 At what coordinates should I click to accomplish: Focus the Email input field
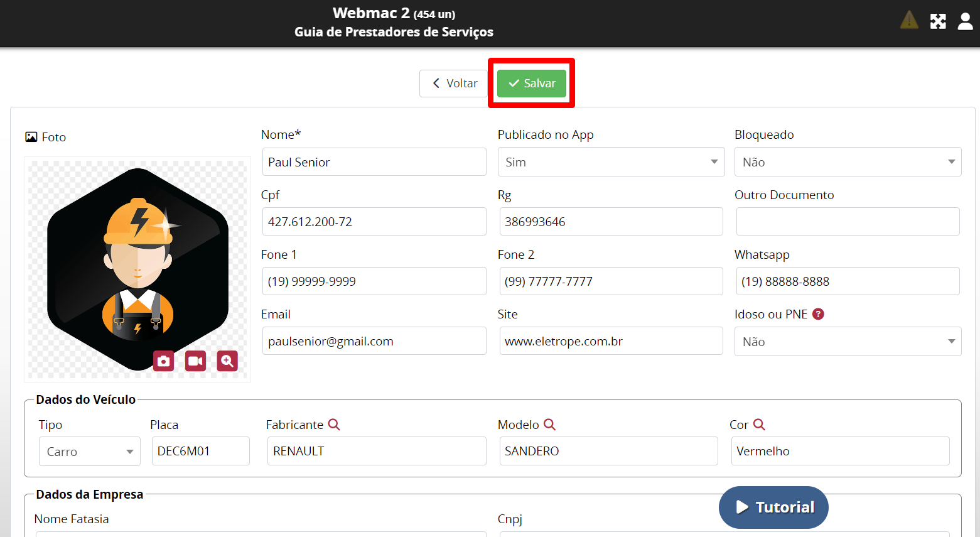374,341
